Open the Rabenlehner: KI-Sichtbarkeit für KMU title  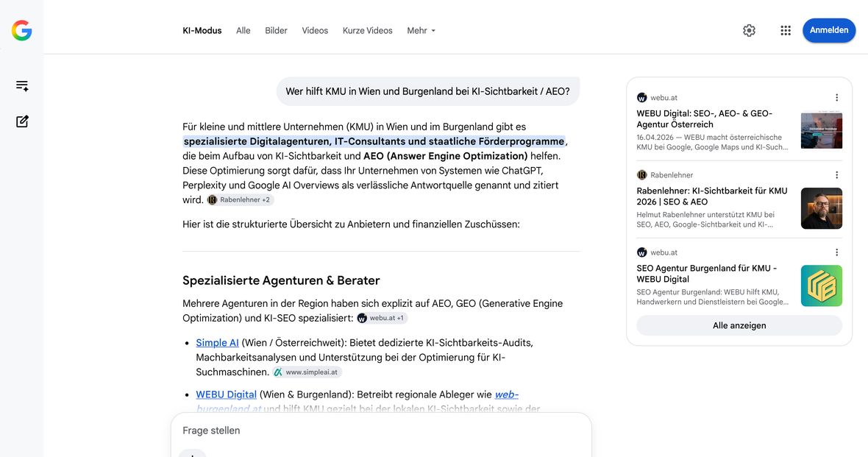pos(712,196)
